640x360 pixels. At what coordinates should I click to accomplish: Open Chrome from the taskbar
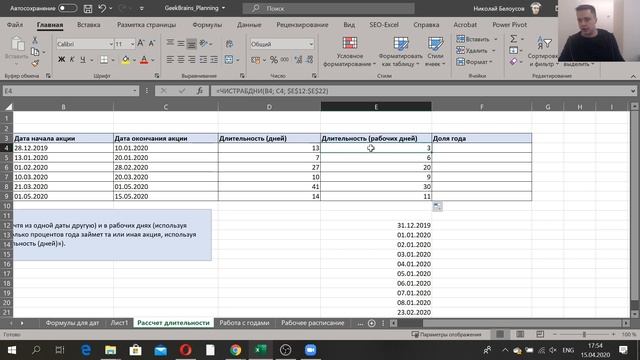click(x=236, y=350)
